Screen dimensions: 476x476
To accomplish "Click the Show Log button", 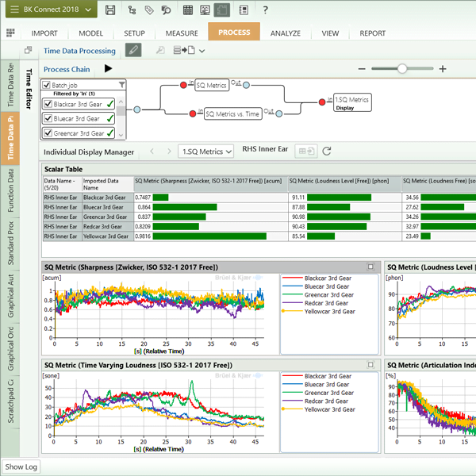I will point(21,466).
